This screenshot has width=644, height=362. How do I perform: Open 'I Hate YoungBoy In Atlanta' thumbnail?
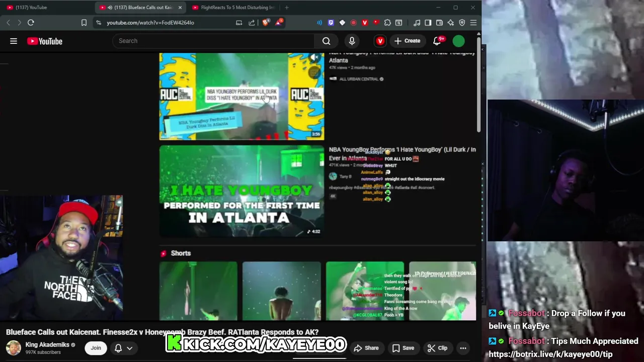(x=242, y=191)
